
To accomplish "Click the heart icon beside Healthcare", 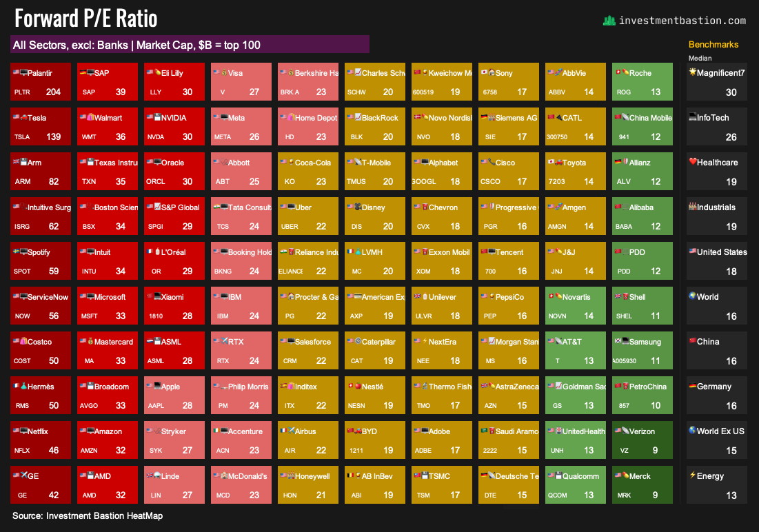I will [x=693, y=162].
